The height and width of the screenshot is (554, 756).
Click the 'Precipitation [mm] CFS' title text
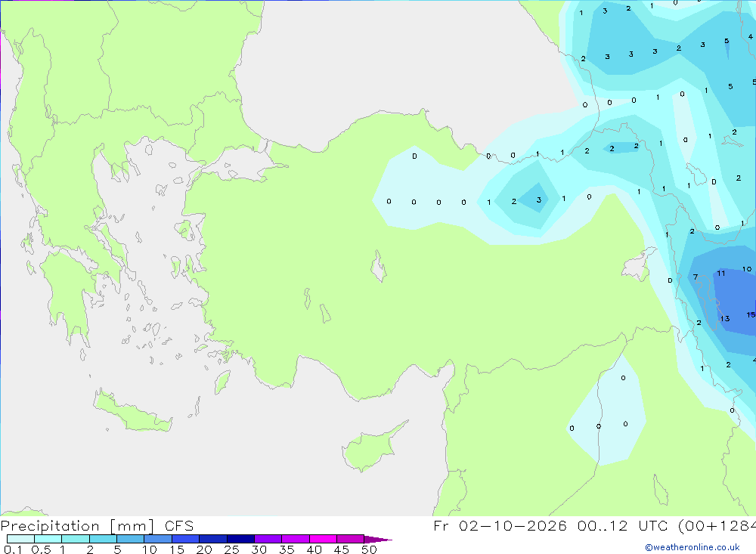point(97,526)
